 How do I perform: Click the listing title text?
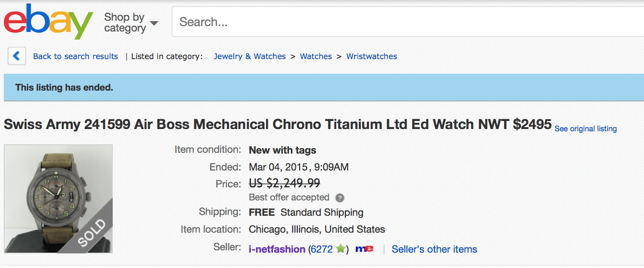coord(278,124)
